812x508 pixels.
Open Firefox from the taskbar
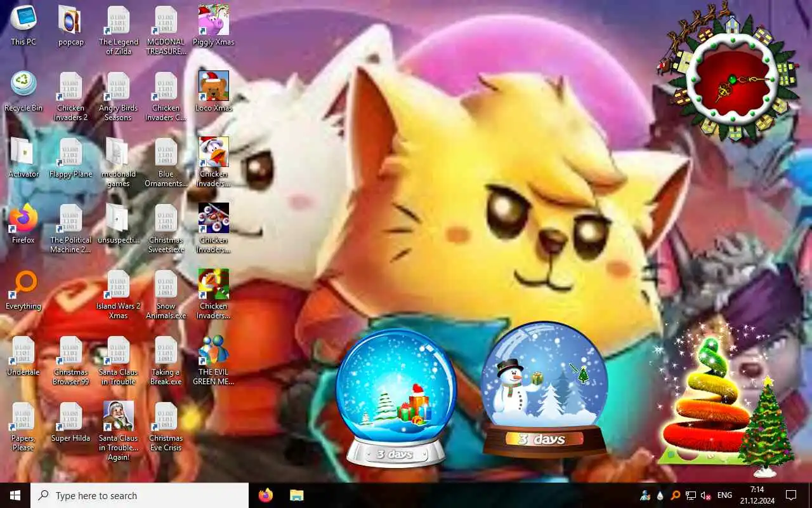point(266,495)
